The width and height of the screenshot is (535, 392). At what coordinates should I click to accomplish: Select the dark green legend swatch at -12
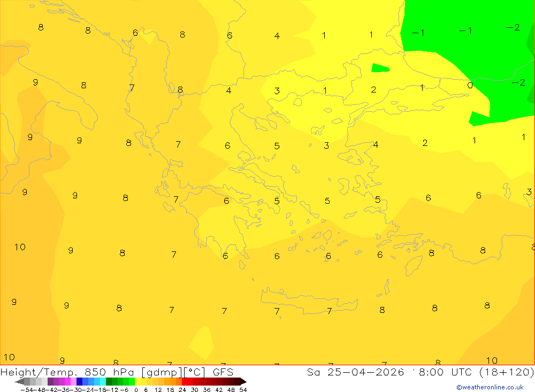[109, 381]
